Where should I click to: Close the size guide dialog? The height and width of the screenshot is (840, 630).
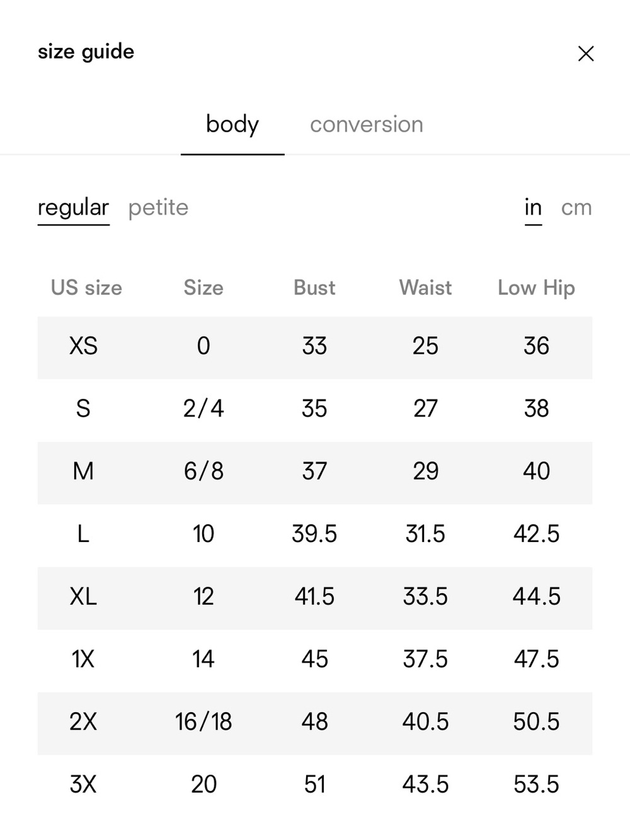(x=586, y=54)
